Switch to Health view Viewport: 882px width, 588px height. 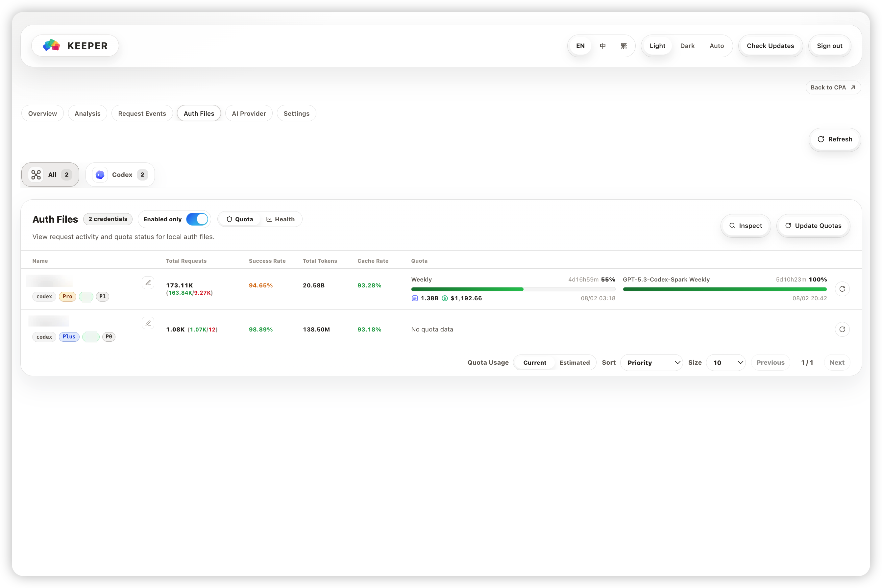point(280,219)
